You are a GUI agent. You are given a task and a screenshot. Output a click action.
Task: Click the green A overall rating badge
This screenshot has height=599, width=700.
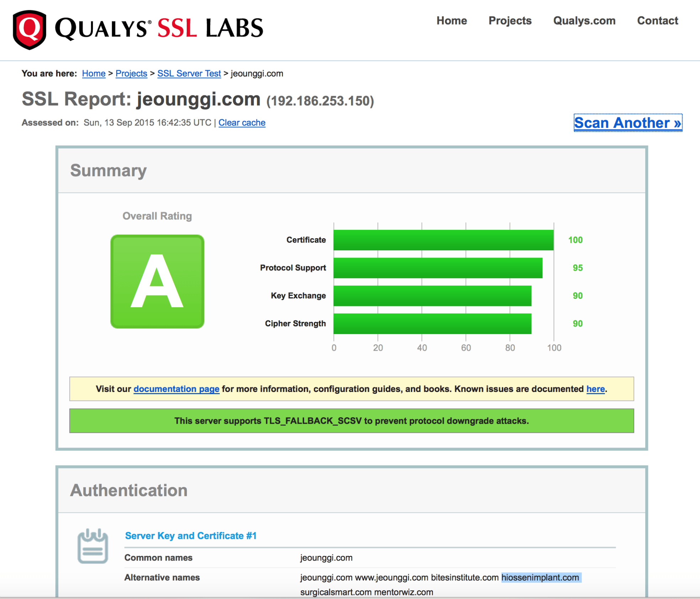point(157,281)
